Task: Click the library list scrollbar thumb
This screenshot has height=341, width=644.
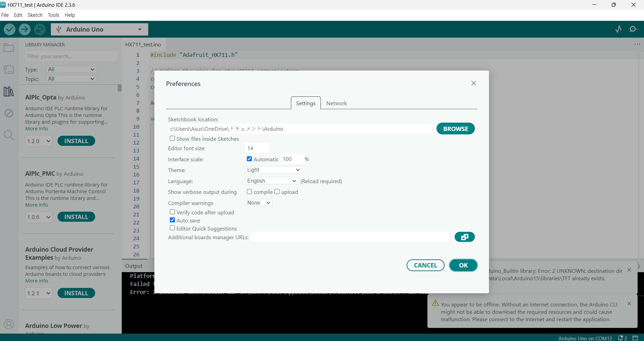Action: (x=119, y=88)
